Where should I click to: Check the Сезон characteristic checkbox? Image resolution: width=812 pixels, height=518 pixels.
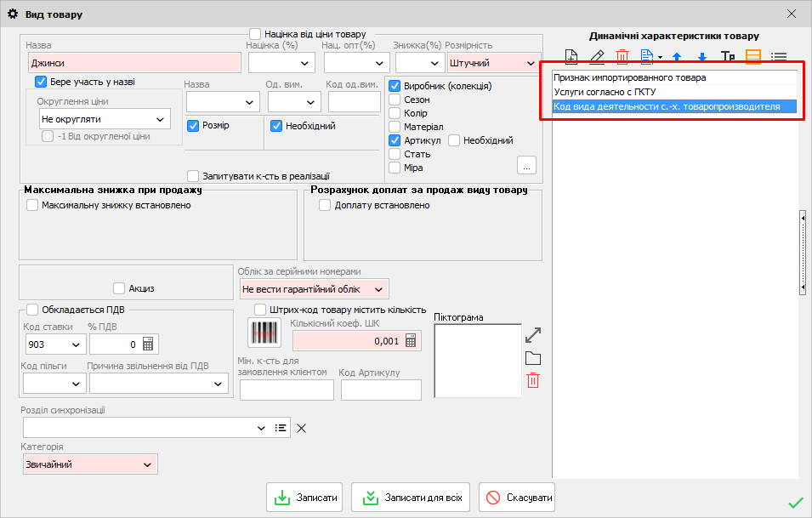coord(393,100)
